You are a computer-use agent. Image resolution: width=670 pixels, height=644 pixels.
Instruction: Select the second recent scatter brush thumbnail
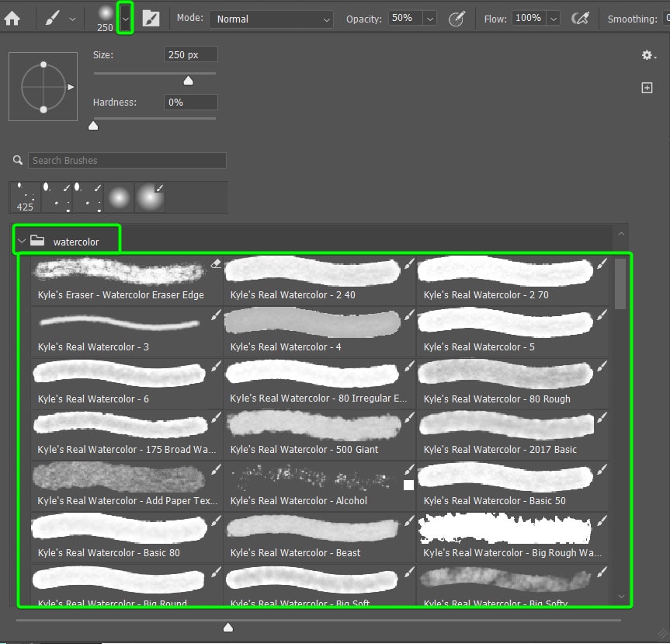point(57,197)
